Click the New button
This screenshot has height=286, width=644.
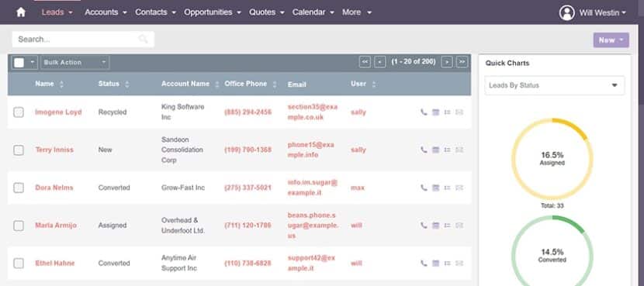(611, 40)
